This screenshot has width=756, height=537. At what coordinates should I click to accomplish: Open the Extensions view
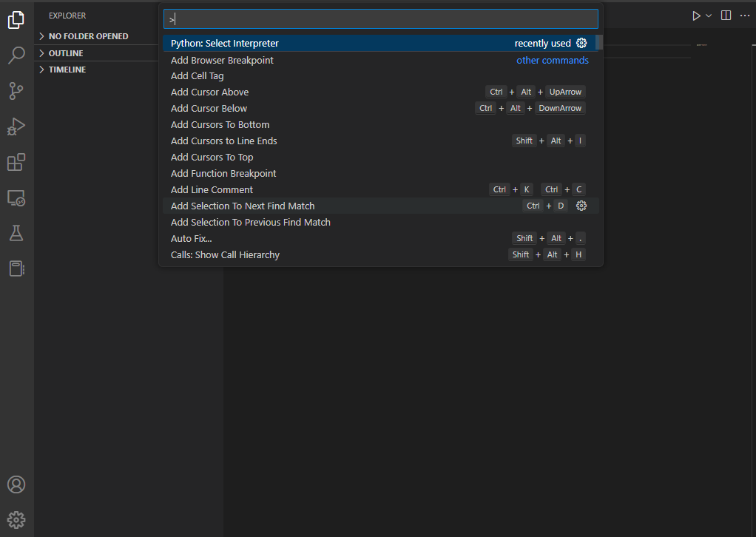pyautogui.click(x=16, y=162)
